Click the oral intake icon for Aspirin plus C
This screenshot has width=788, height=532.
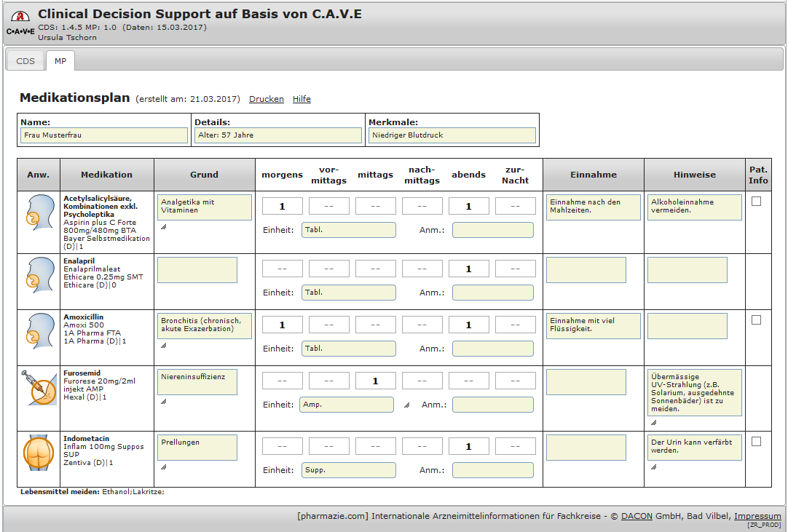point(38,213)
